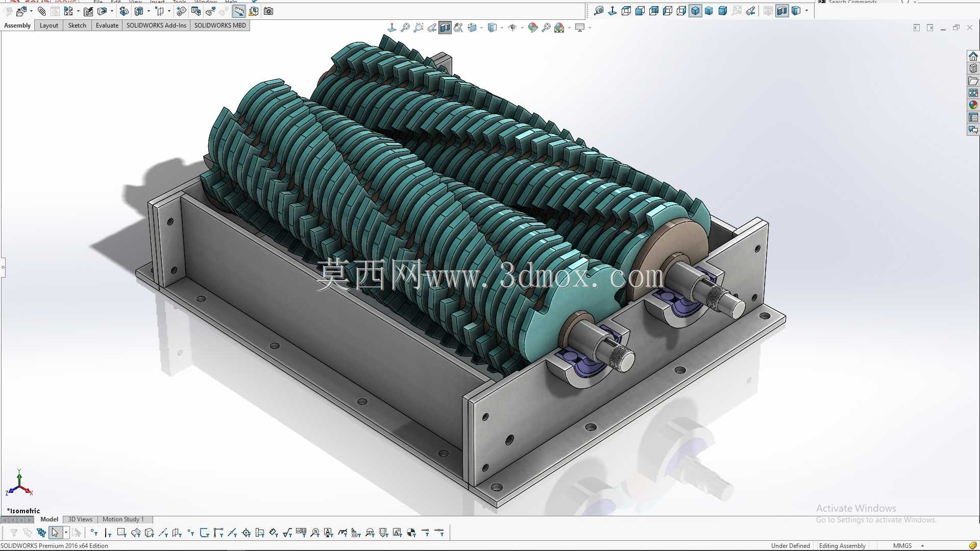
Task: Expand the Linear Component Pattern dropdown
Action: [x=78, y=11]
